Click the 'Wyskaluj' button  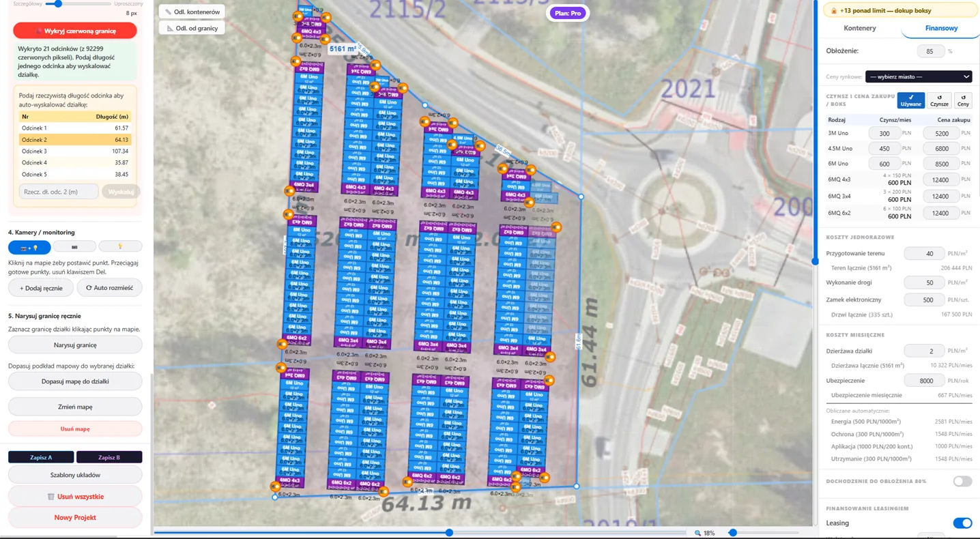click(x=121, y=192)
